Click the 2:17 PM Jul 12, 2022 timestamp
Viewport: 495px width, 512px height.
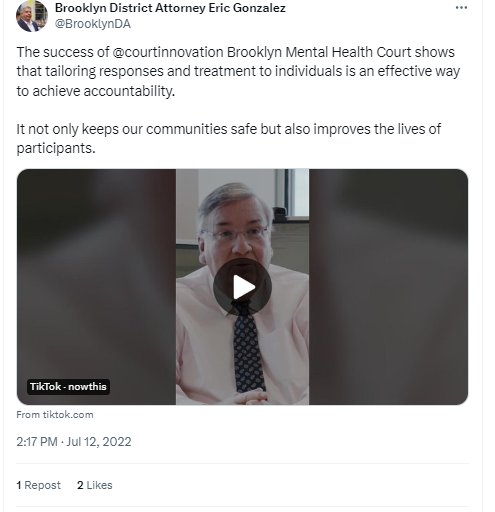click(74, 442)
